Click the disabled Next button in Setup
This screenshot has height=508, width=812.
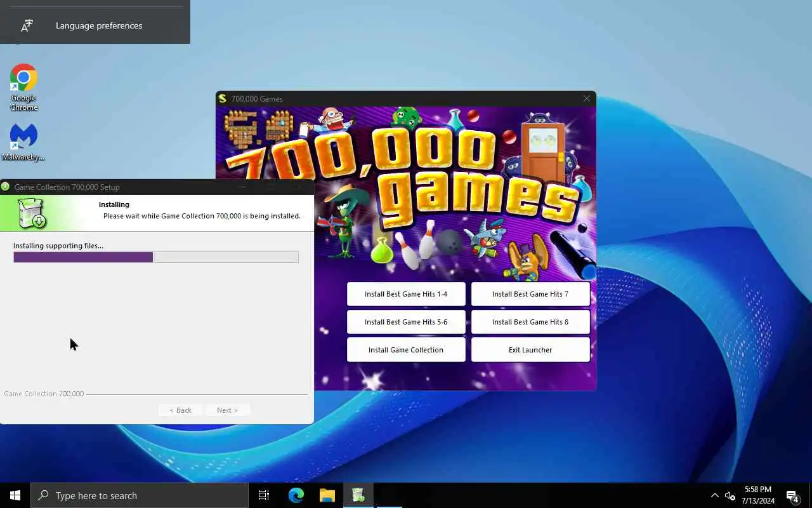tap(227, 410)
